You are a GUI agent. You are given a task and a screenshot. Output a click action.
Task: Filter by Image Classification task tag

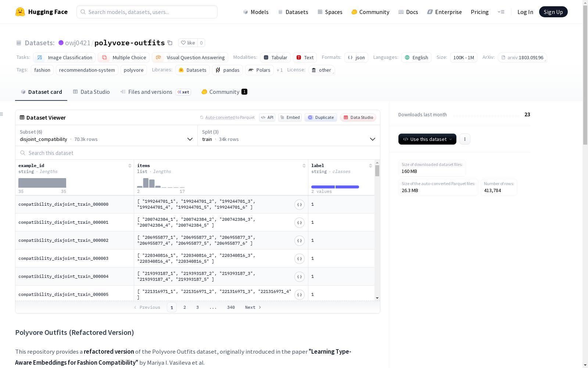click(64, 57)
